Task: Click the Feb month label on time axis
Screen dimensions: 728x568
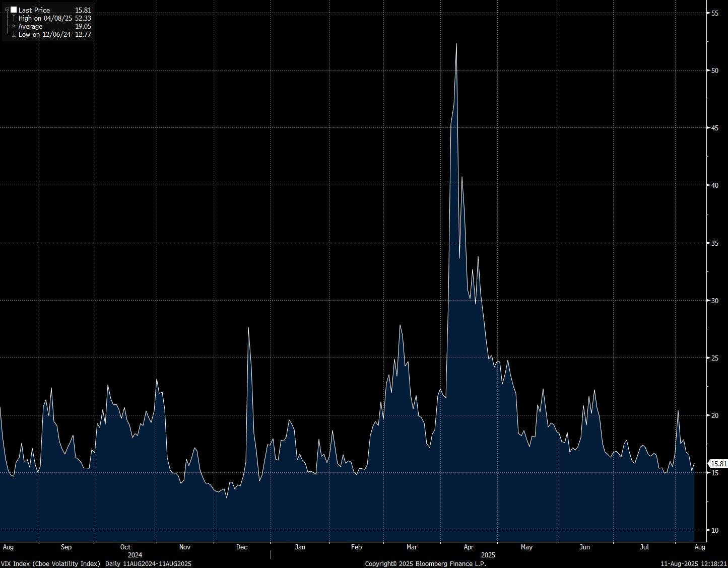Action: [x=357, y=547]
